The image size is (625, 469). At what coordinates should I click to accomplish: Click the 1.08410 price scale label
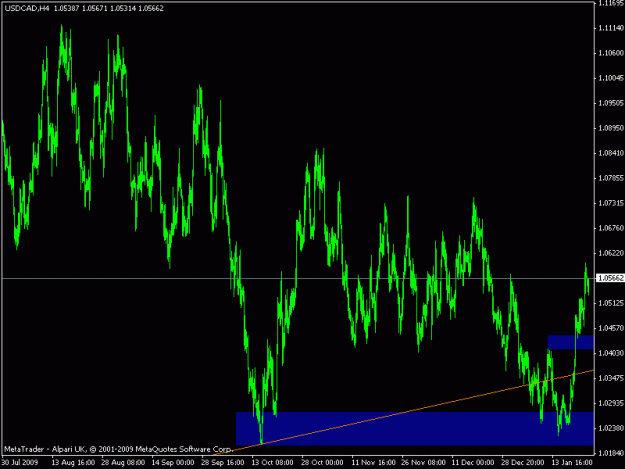pos(611,153)
